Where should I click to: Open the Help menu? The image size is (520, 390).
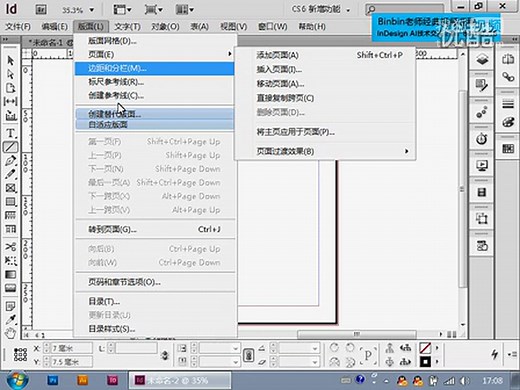(x=312, y=26)
